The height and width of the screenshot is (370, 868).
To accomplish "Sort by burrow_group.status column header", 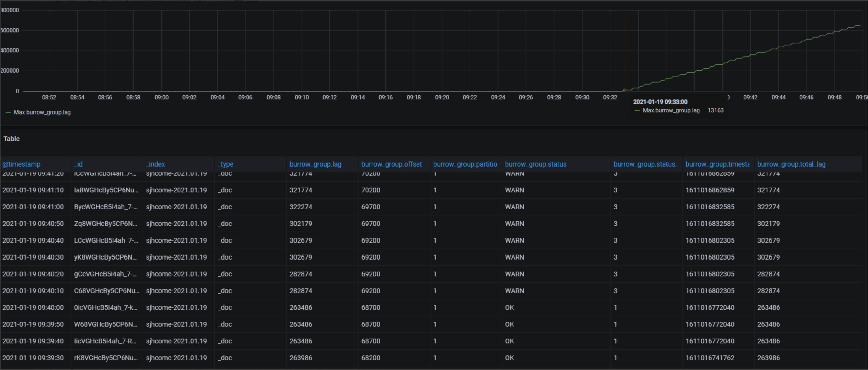I will point(535,164).
